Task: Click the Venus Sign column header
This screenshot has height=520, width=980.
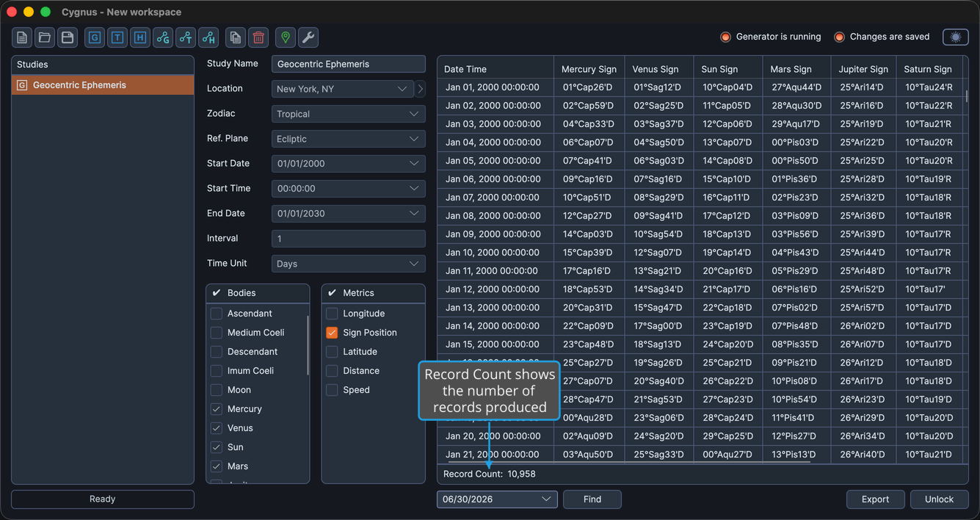Action: pyautogui.click(x=659, y=69)
